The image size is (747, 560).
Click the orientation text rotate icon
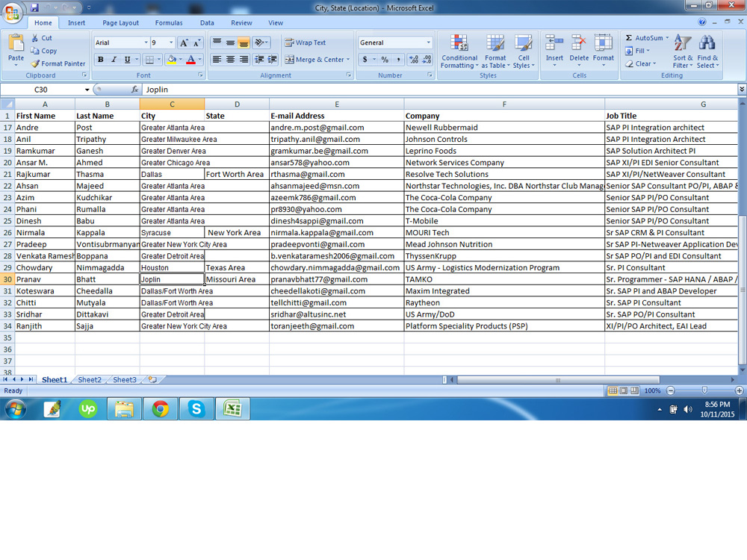(260, 43)
